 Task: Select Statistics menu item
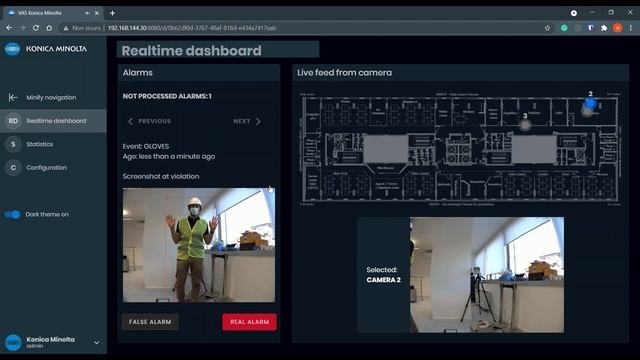click(x=53, y=144)
